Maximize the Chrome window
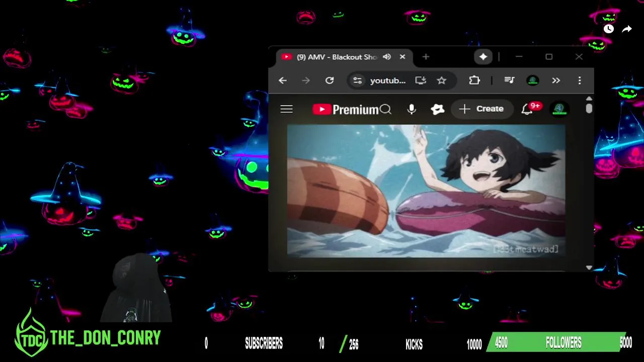The height and width of the screenshot is (362, 644). tap(549, 57)
